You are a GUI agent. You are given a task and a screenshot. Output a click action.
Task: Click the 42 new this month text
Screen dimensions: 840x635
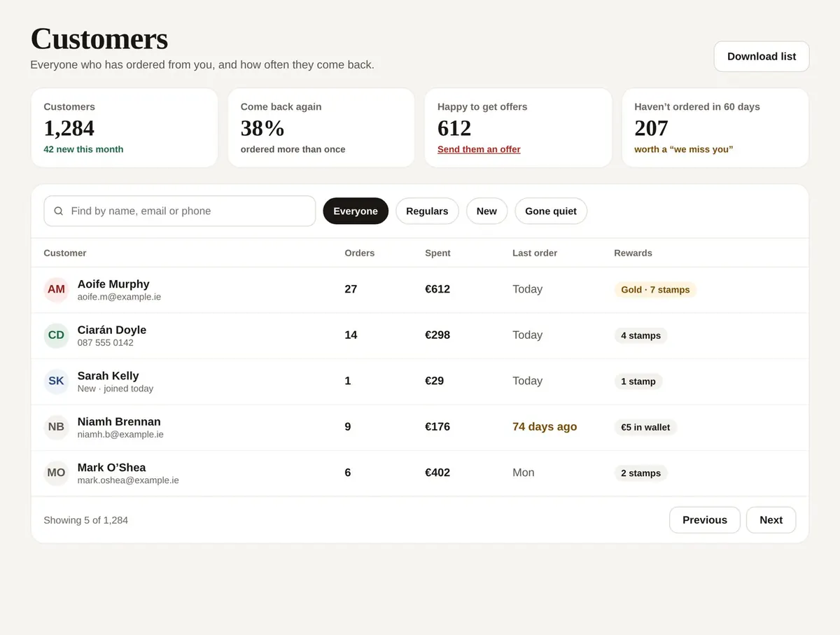pos(83,149)
